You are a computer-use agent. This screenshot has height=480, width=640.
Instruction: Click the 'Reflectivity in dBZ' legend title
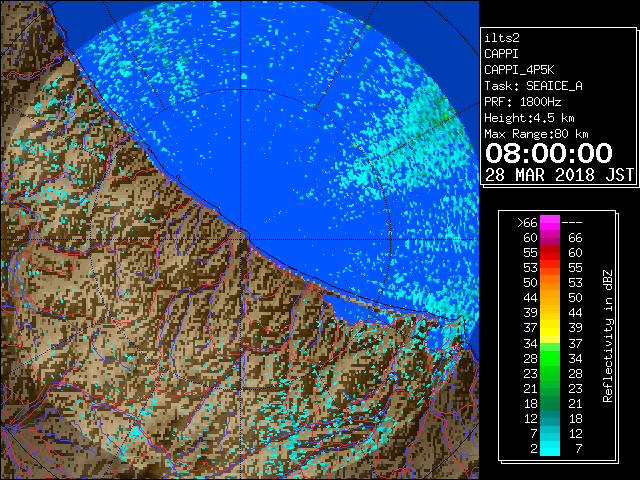pos(608,336)
